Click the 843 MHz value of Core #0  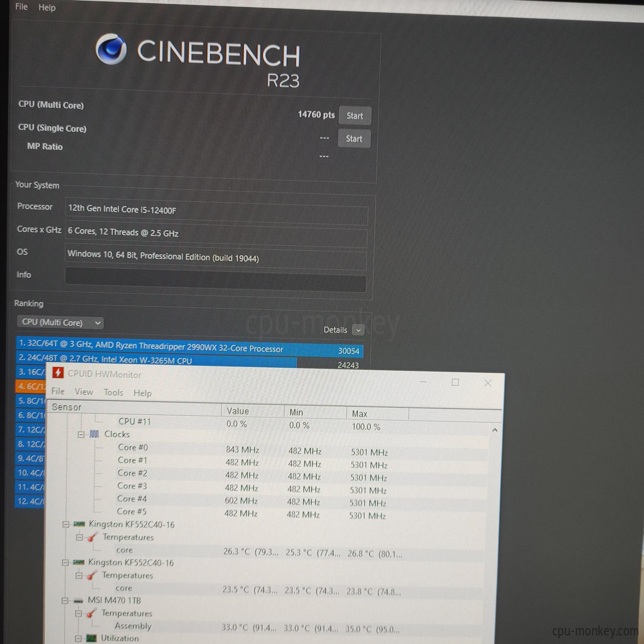[x=242, y=450]
